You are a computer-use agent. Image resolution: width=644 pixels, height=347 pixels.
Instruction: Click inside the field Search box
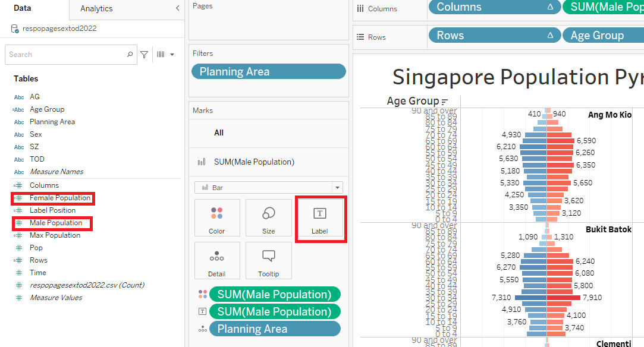pos(65,55)
